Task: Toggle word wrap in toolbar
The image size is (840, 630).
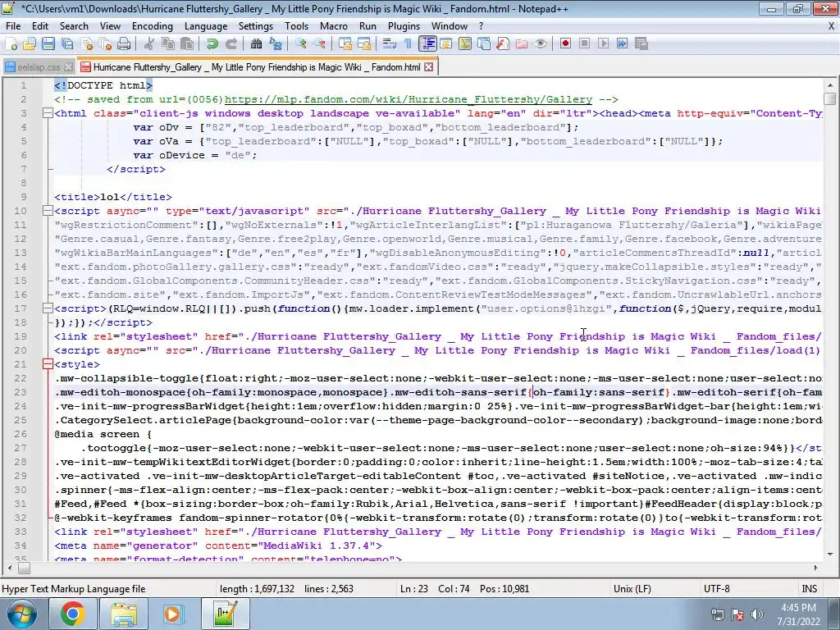Action: click(390, 44)
